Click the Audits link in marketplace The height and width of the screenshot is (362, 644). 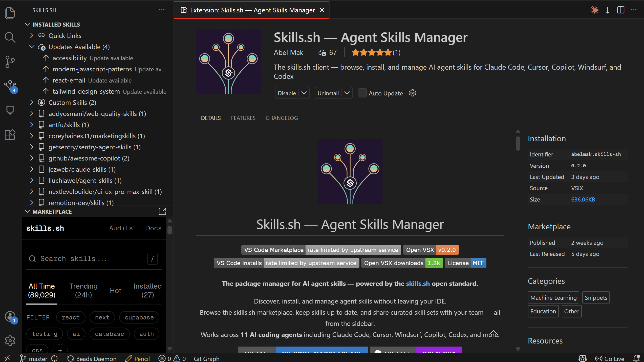click(x=121, y=228)
